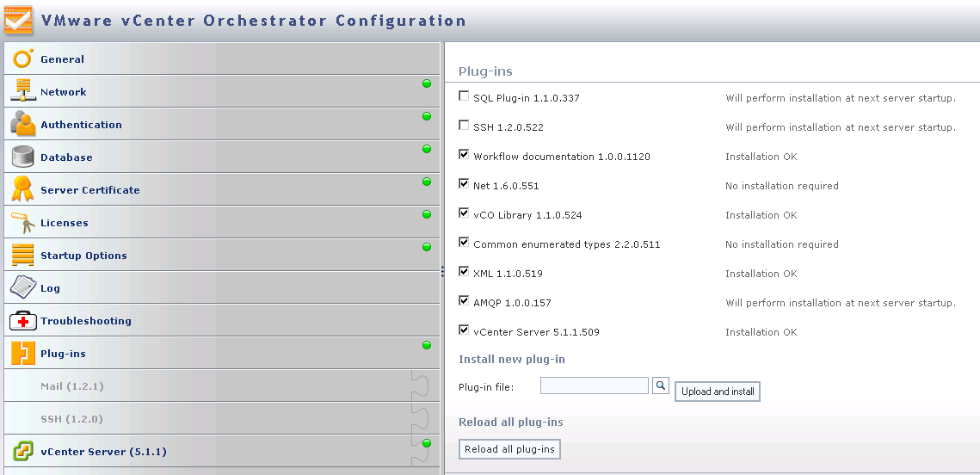Image resolution: width=980 pixels, height=475 pixels.
Task: Uncheck the AMQP 1.0.0.157 checkbox
Action: [x=465, y=301]
